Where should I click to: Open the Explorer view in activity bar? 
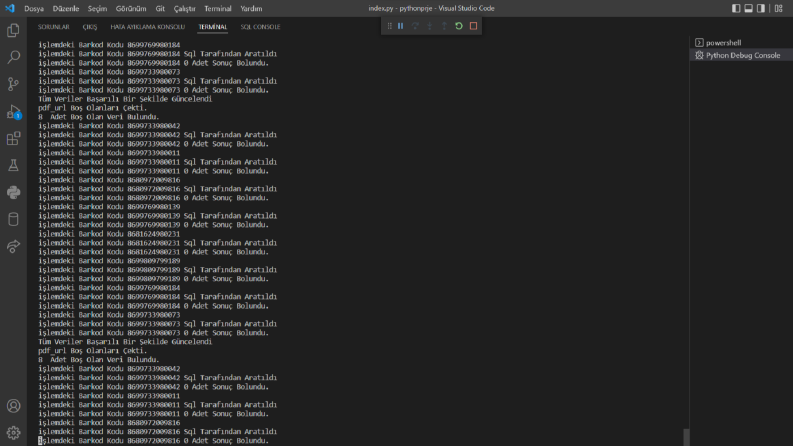13,30
